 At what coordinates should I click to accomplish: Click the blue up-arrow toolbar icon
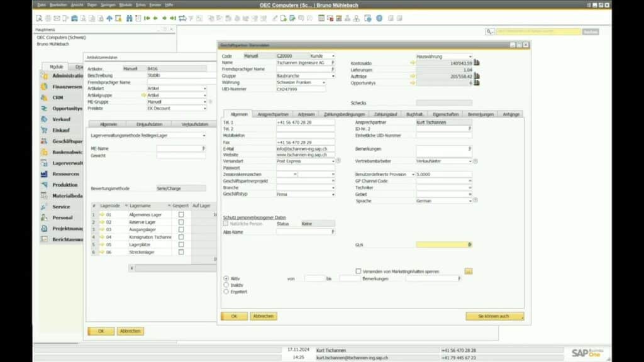point(109,18)
